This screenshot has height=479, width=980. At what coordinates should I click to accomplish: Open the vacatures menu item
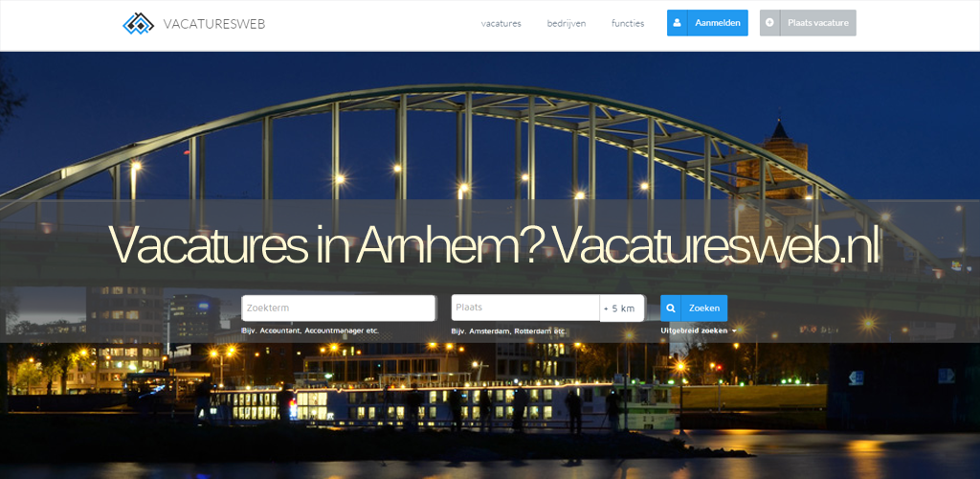tap(501, 24)
